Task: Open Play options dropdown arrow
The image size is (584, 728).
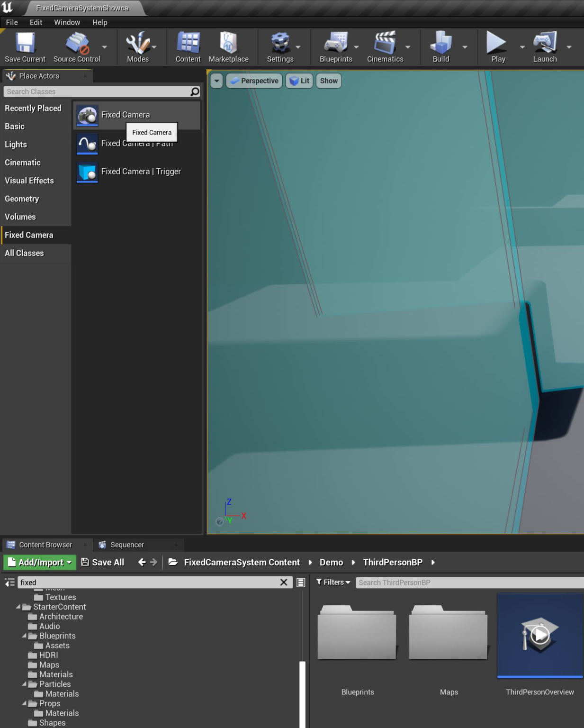Action: click(x=522, y=47)
